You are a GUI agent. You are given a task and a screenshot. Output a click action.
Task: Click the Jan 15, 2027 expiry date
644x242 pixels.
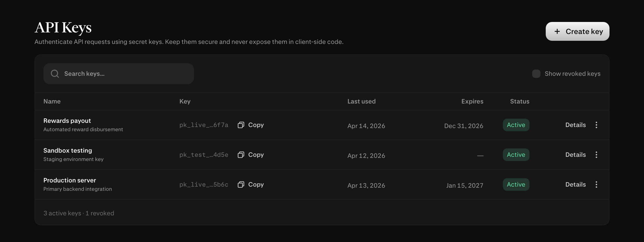coord(465,186)
